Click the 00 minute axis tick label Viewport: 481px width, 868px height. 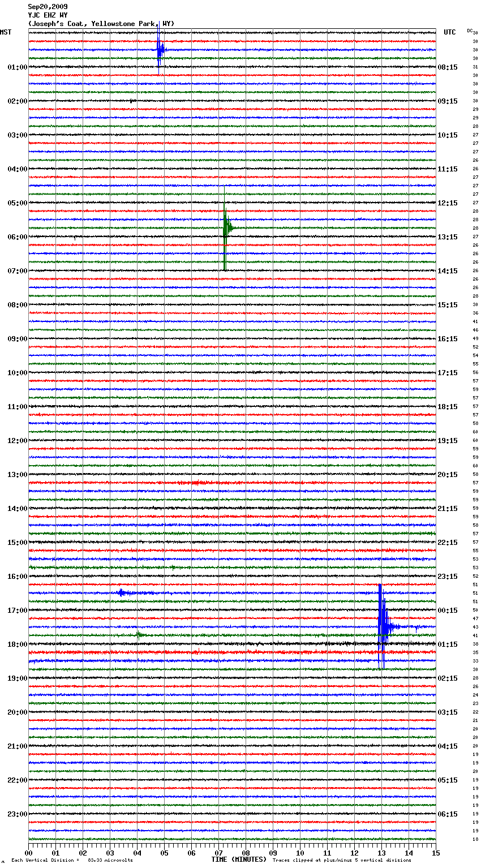(28, 853)
